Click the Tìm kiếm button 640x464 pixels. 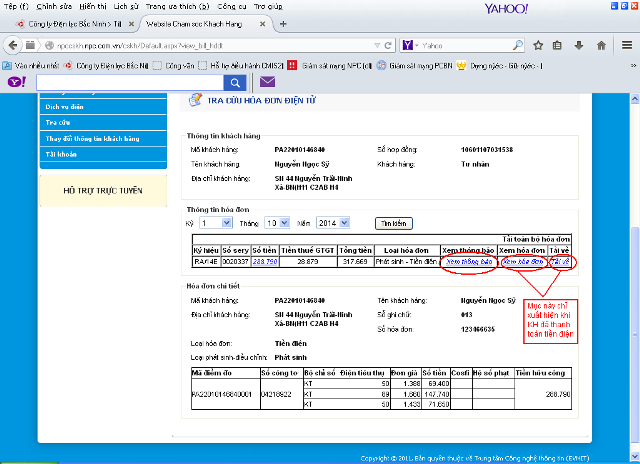[392, 223]
